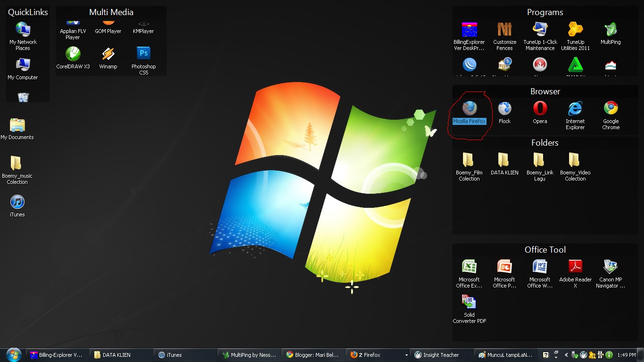Viewport: 644px width, 362px height.
Task: Expand the grouped Firefox taskbar button
Action: [377, 355]
